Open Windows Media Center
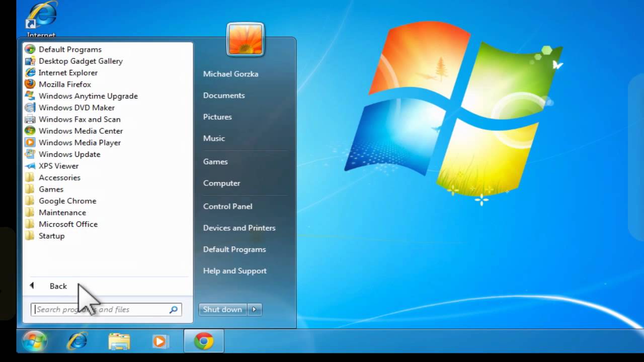 tap(80, 131)
